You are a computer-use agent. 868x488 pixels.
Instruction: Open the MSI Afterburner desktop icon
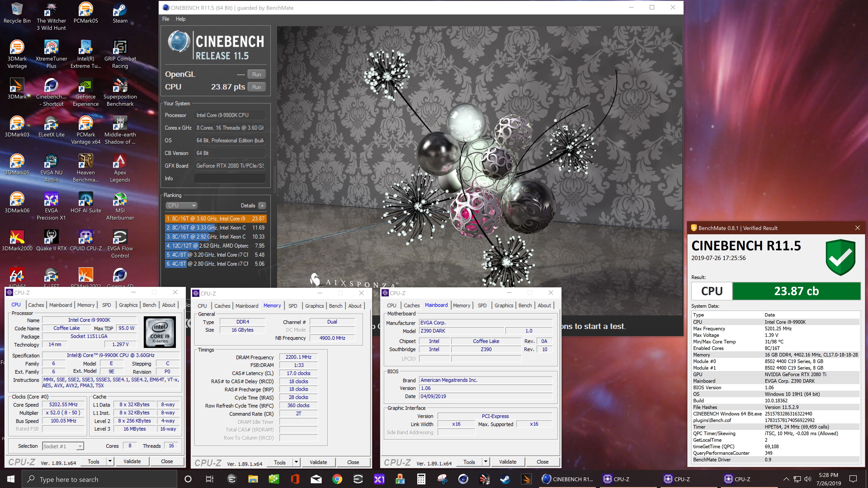[x=120, y=206]
